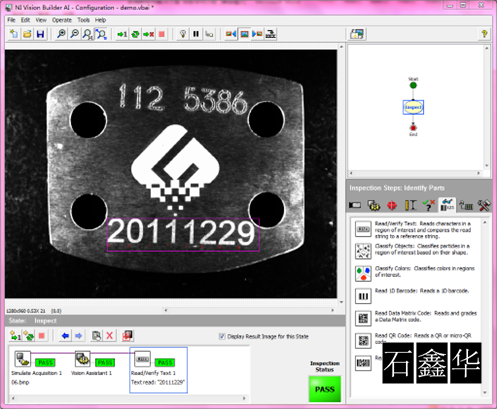497x409 pixels.
Task: Switch to the Communicate steps tab
Action: point(466,205)
